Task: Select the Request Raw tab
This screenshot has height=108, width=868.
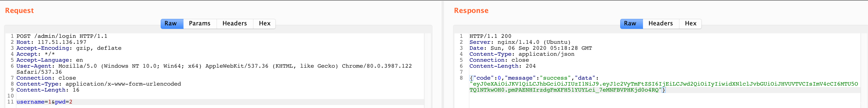Action: (x=170, y=23)
